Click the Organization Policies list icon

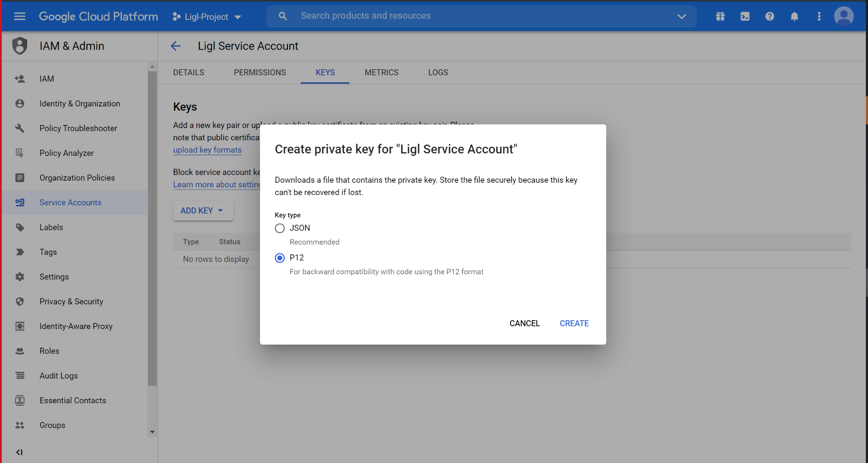(19, 178)
